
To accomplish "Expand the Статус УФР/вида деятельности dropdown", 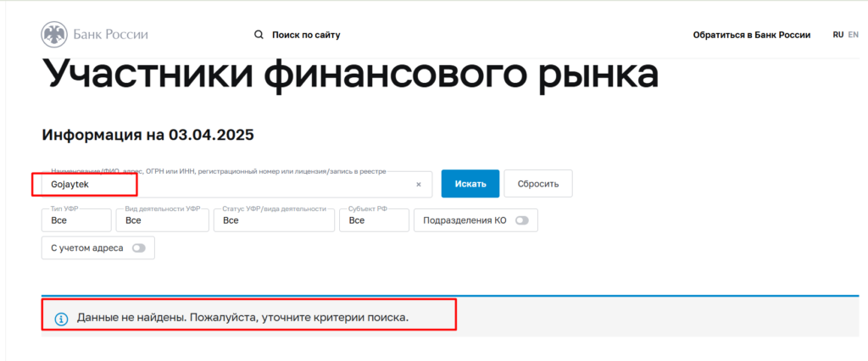I will tap(274, 219).
